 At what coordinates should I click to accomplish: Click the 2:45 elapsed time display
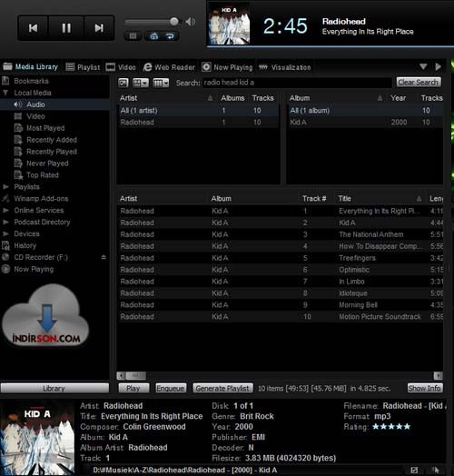(x=285, y=26)
